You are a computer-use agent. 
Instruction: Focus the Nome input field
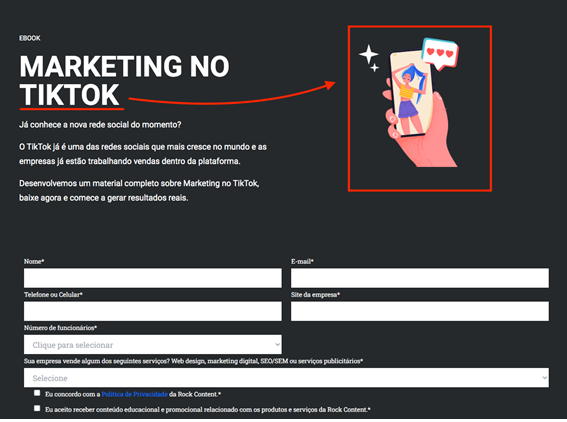(153, 278)
